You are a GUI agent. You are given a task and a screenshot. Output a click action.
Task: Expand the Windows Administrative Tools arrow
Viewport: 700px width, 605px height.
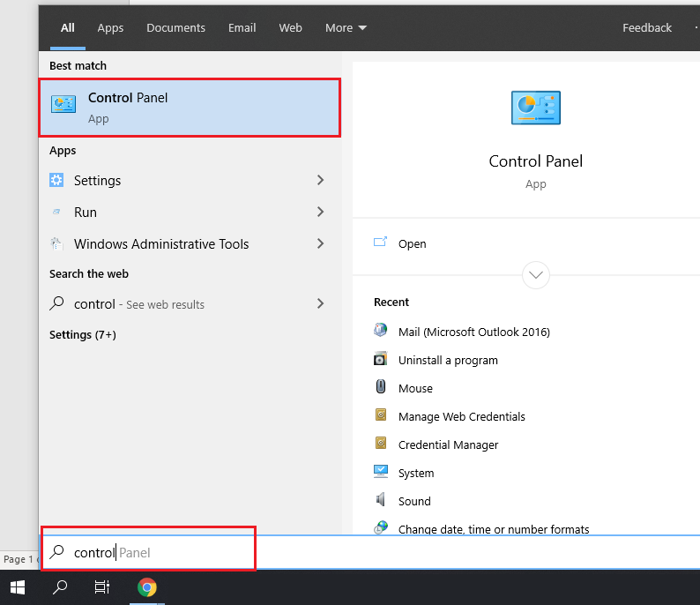pos(320,243)
